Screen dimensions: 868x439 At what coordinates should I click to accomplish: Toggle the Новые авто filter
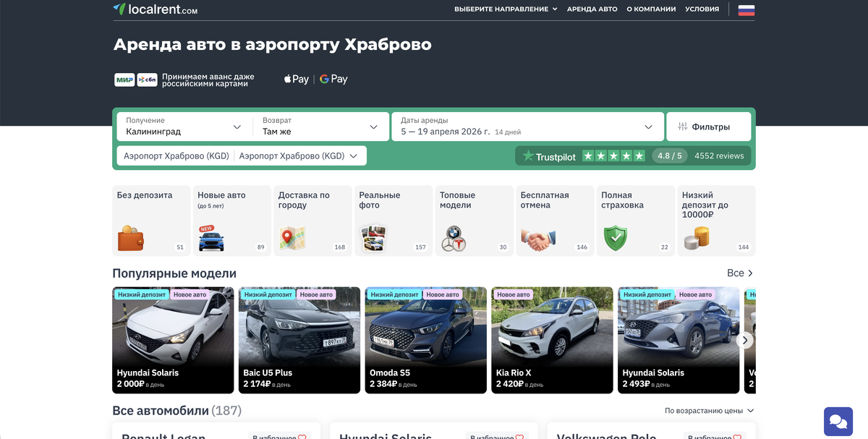(231, 221)
